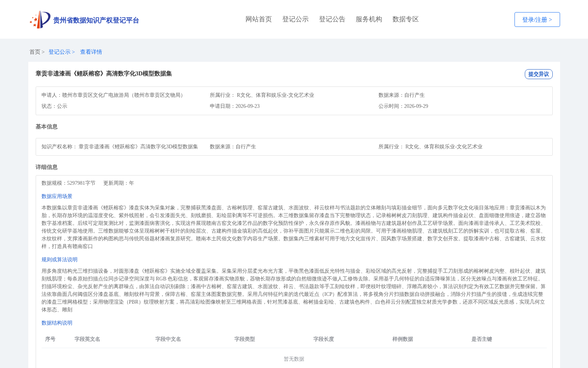This screenshot has height=368, width=588.
Task: Click the 规则或算法说明 heading
Action: click(60, 259)
